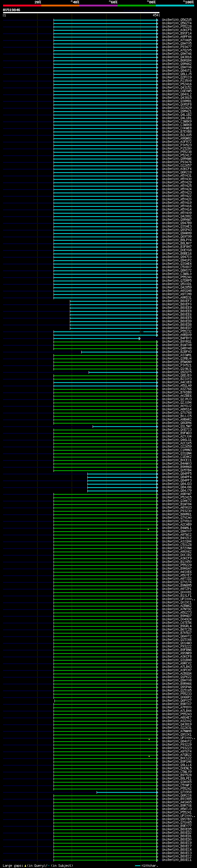Click the 454 query end position label
197x868 pixels.
(155, 15)
